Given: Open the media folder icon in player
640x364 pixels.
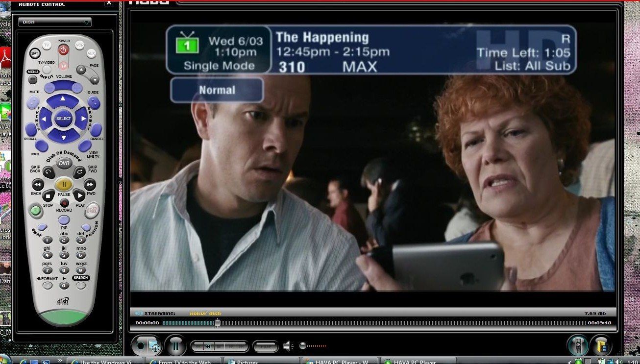Looking at the screenshot, I should [601, 345].
